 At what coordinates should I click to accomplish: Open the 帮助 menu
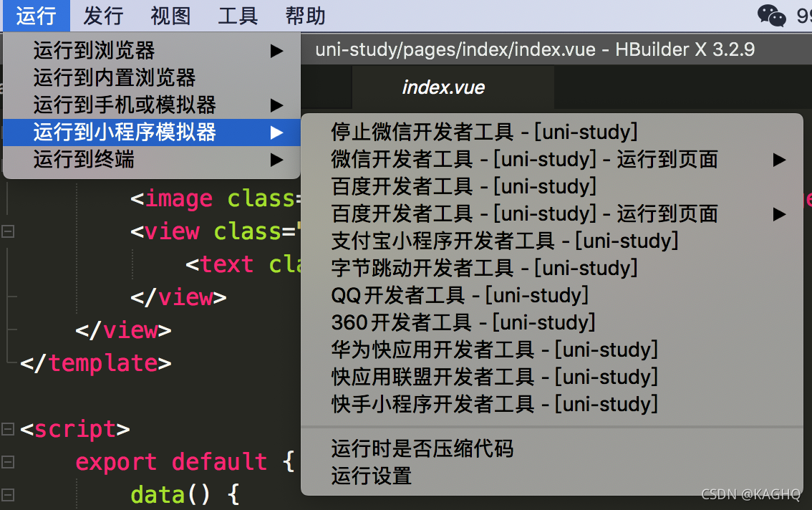click(x=305, y=16)
